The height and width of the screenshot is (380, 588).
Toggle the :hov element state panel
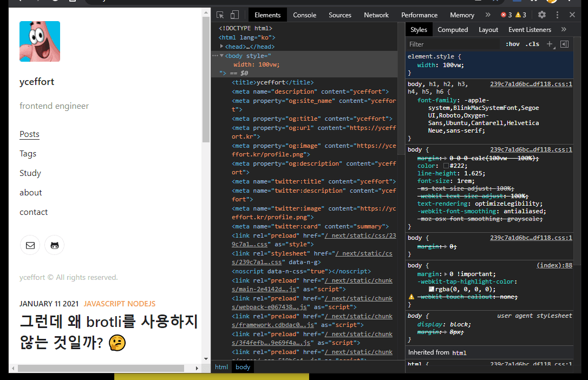pos(512,44)
